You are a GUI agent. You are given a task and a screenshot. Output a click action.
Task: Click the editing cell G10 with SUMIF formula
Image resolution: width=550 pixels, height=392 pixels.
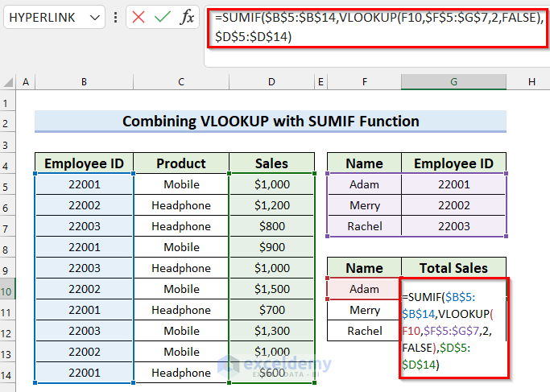(x=454, y=328)
